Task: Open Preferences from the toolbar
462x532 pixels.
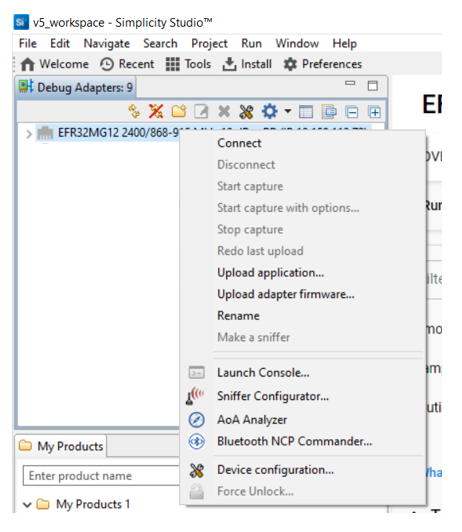Action: tap(323, 64)
